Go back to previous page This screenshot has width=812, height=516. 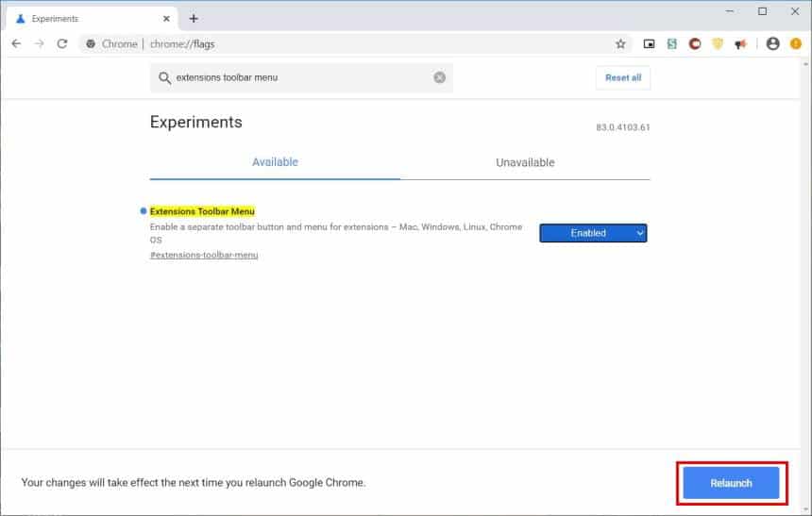16,44
